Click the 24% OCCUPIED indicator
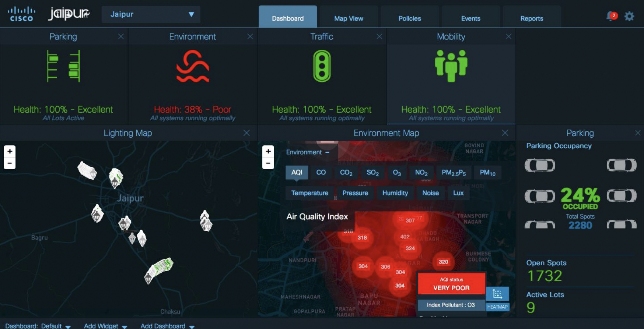 pyautogui.click(x=580, y=198)
